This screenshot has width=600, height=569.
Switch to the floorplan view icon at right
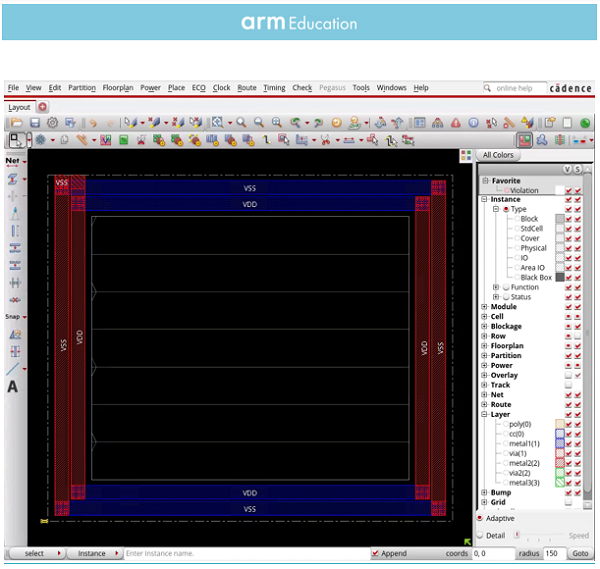(524, 140)
